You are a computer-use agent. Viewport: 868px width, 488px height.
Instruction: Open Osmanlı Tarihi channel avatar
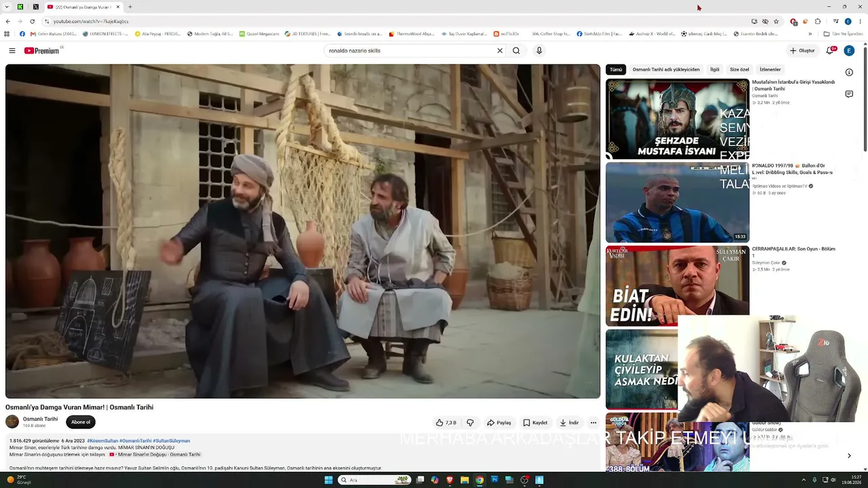click(12, 422)
